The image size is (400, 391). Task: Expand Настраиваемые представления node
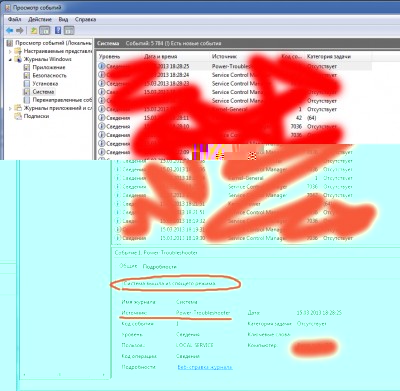(x=10, y=51)
